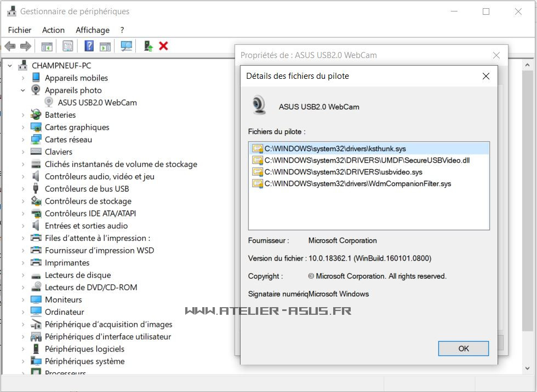
Task: Expand the Cartes graphiques node
Action: click(x=23, y=127)
